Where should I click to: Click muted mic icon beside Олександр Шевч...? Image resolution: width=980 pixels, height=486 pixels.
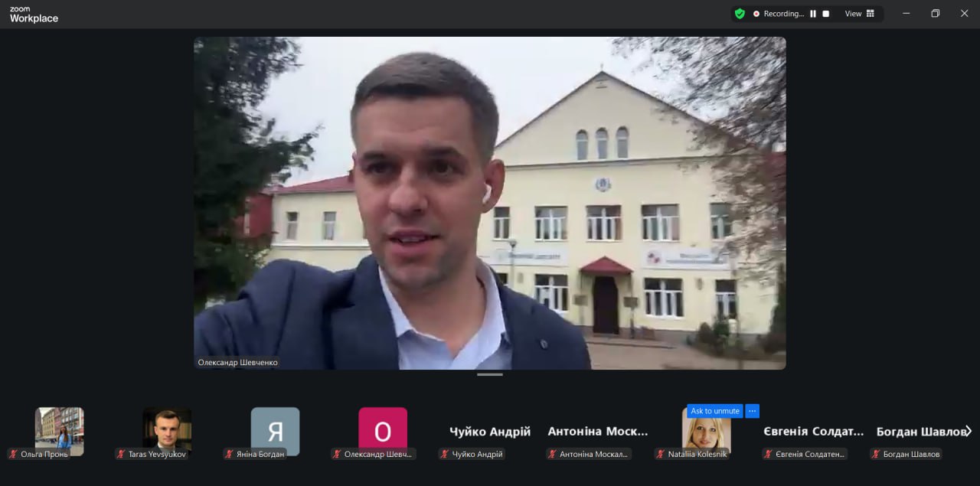[x=336, y=454]
